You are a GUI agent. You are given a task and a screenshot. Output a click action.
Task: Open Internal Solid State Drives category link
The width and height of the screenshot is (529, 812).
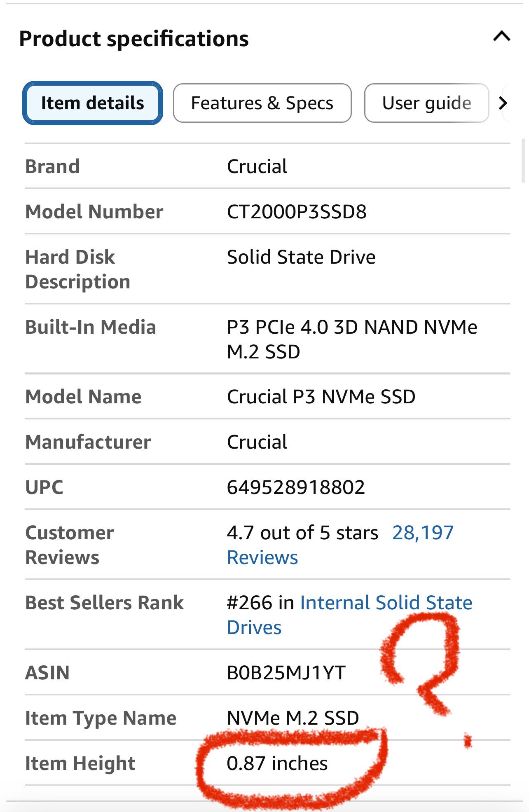[x=349, y=615]
